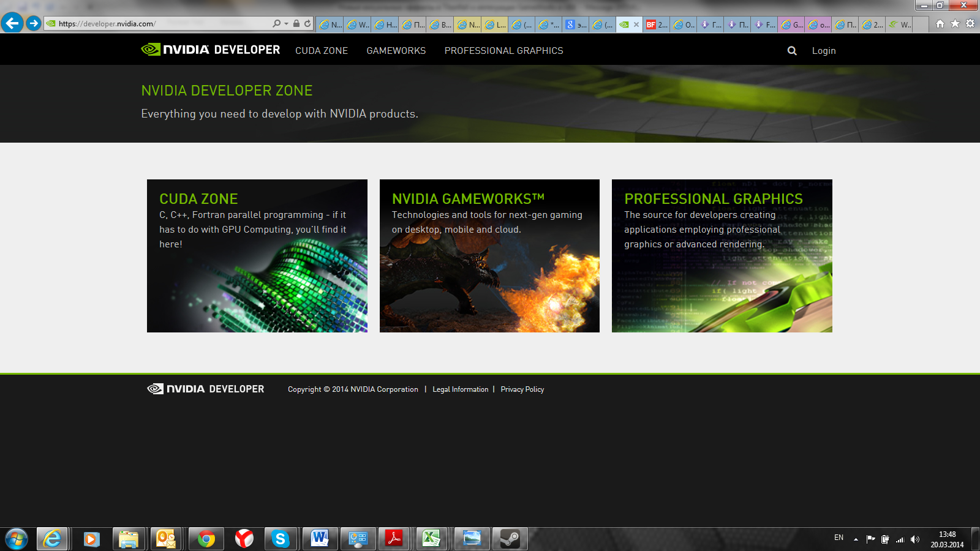Click the NVIDIA Developer footer logo
The width and height of the screenshot is (980, 551).
coord(206,389)
